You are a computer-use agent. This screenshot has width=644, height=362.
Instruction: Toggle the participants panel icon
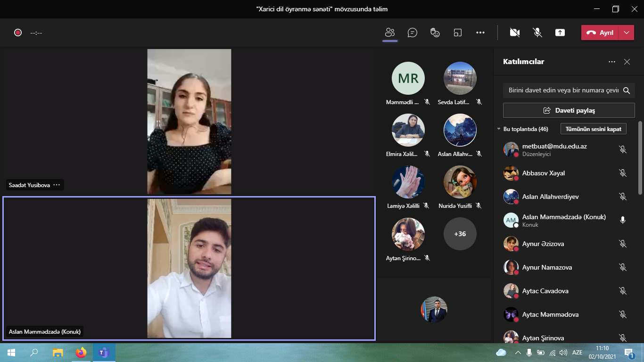tap(390, 33)
